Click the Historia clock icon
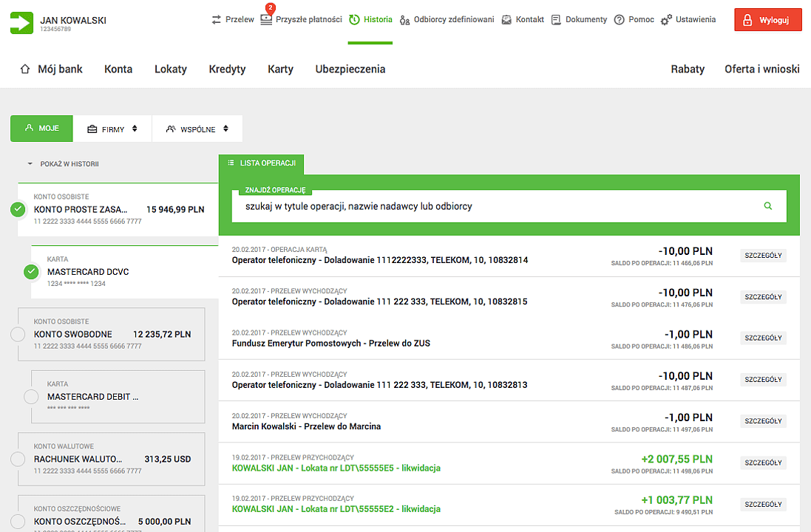Image resolution: width=811 pixels, height=532 pixels. (354, 20)
